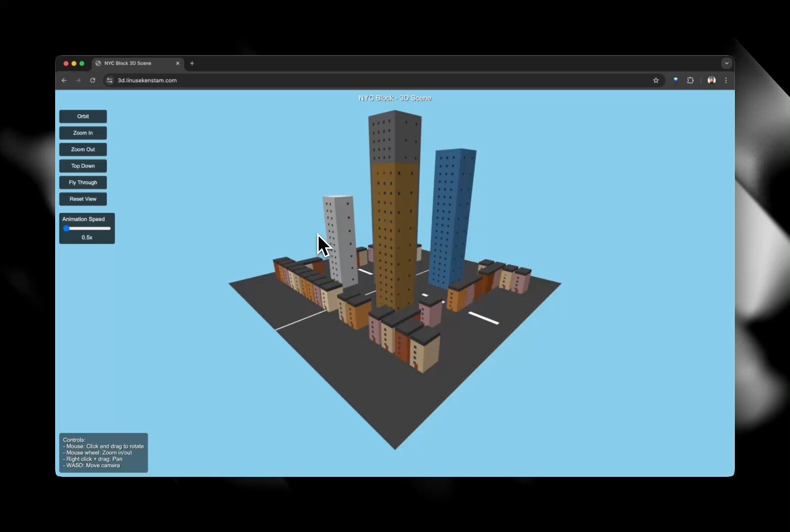Open the Extensions puzzle icon
790x532 pixels.
tap(691, 80)
